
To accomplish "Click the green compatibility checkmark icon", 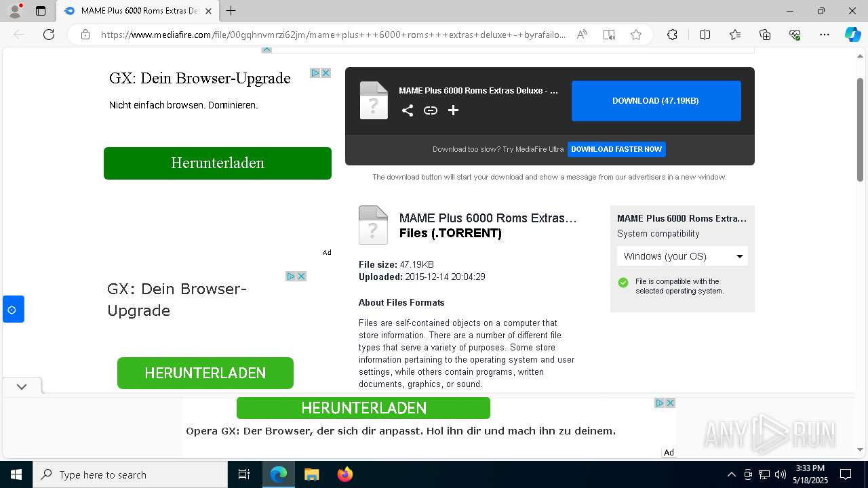I will [623, 283].
